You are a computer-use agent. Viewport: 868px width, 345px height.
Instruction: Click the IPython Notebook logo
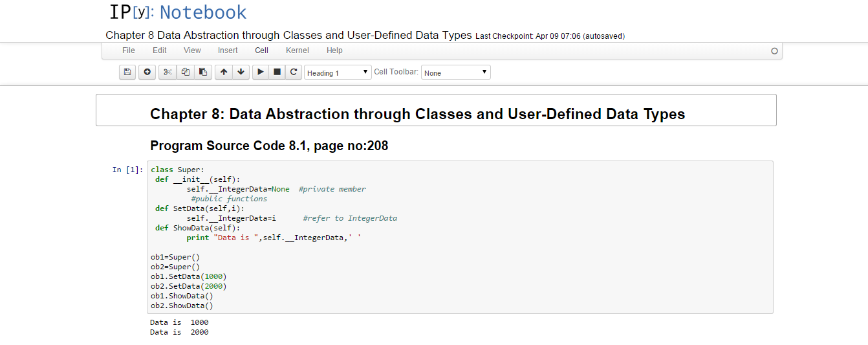click(x=178, y=12)
